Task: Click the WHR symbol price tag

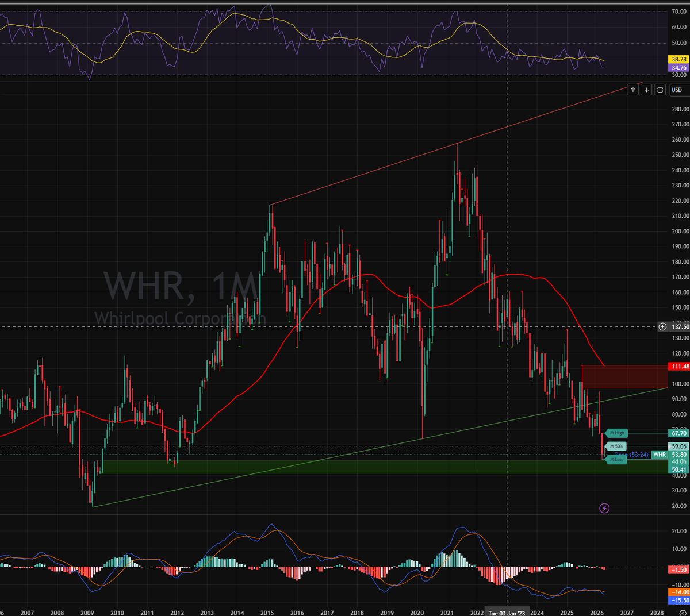Action: [x=660, y=455]
